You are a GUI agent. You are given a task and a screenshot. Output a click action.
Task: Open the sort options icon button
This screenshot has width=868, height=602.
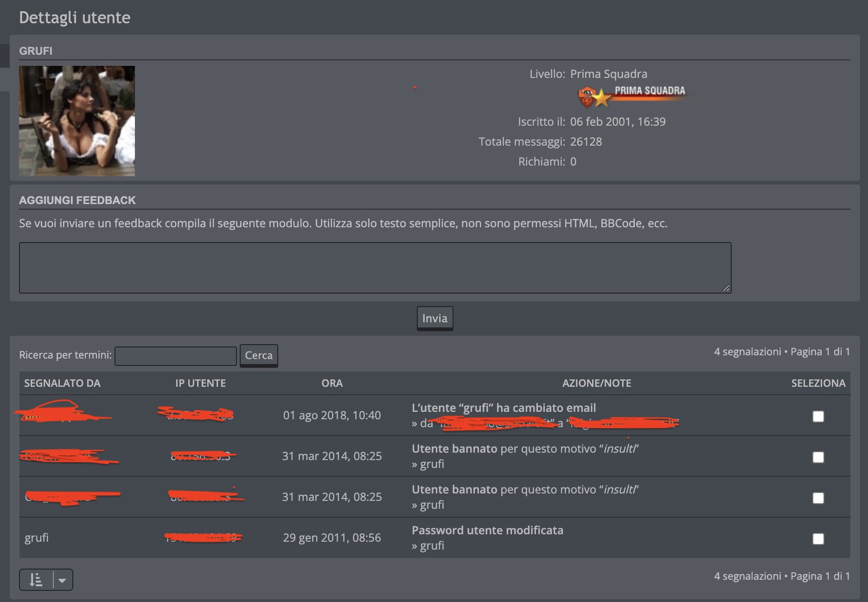pos(36,580)
